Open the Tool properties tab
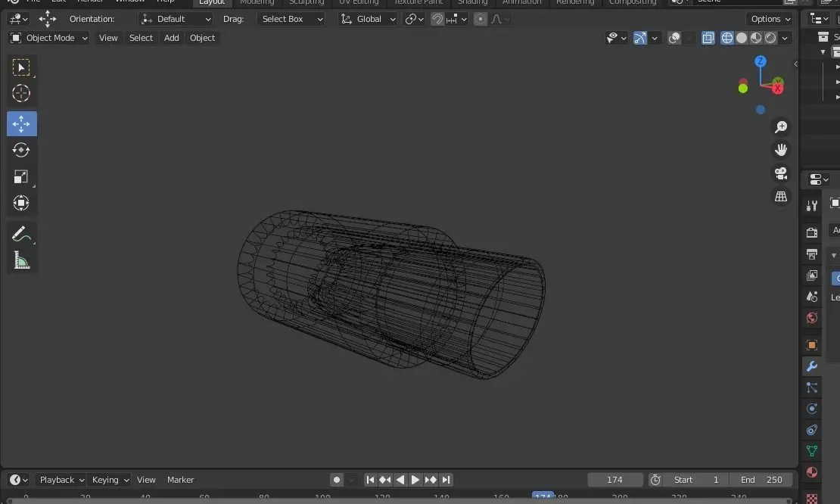This screenshot has height=504, width=840. 812,206
